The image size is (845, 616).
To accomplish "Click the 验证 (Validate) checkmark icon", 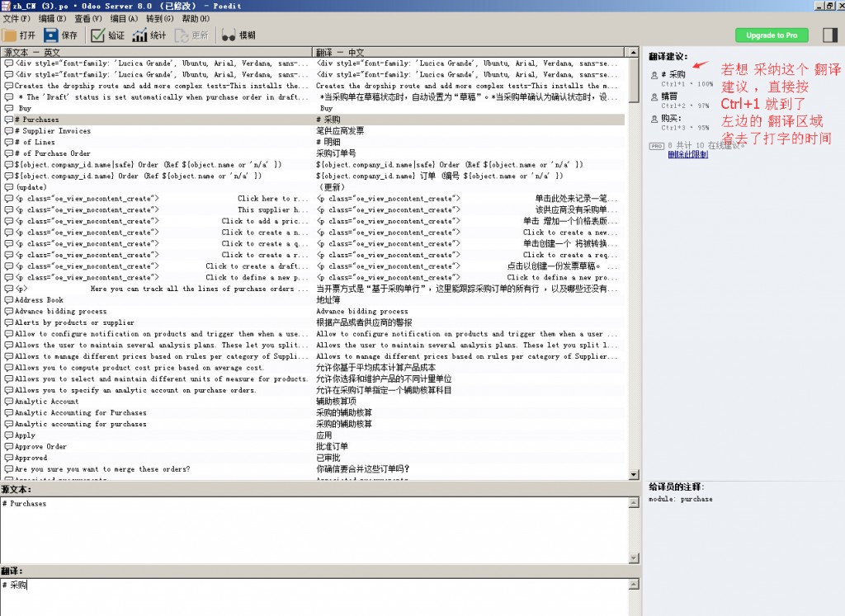I will point(97,35).
